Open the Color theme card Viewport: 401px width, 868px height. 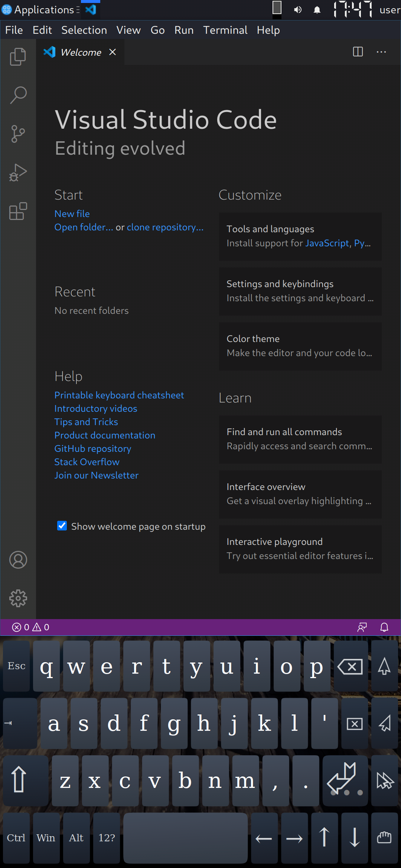300,346
